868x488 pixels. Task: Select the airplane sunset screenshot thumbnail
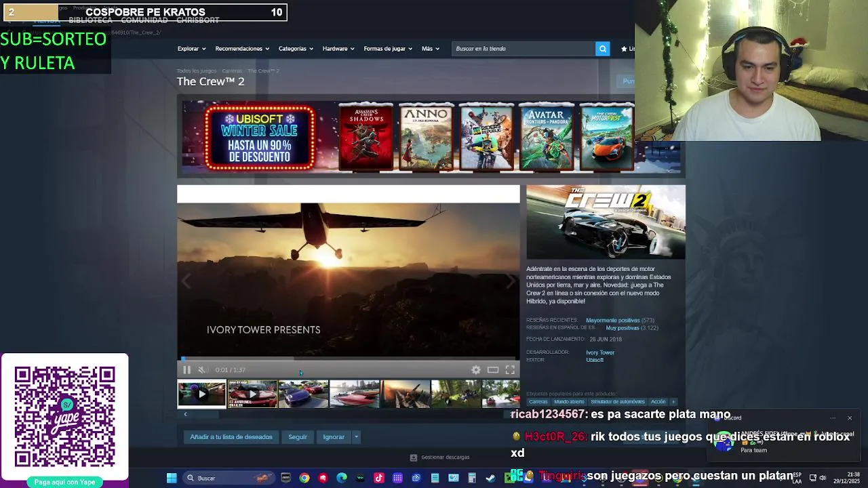click(405, 394)
